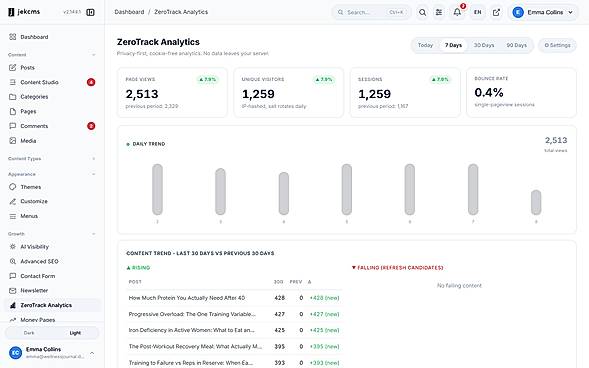Select the 30 Days range tab

tap(484, 45)
